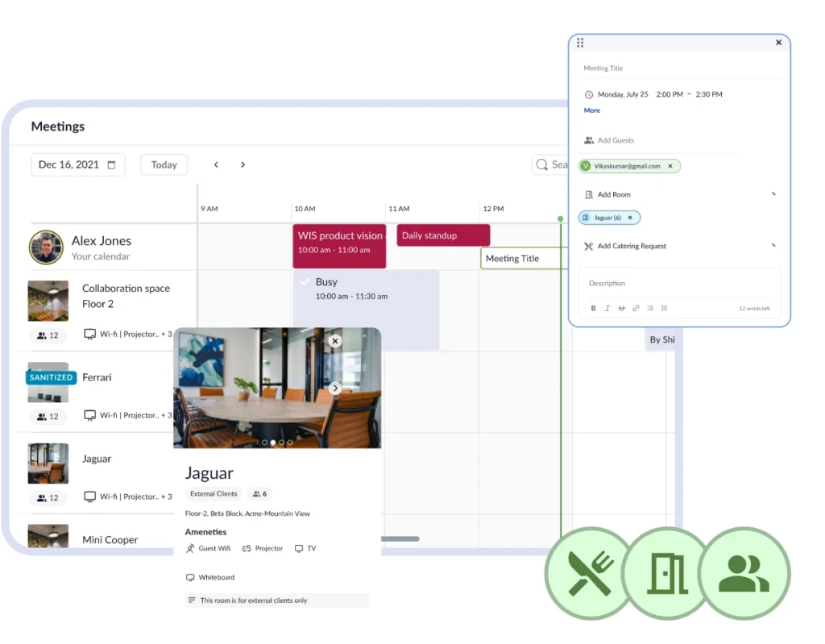The height and width of the screenshot is (644, 825).
Task: Click the drag handle on the event popup
Action: [x=580, y=42]
